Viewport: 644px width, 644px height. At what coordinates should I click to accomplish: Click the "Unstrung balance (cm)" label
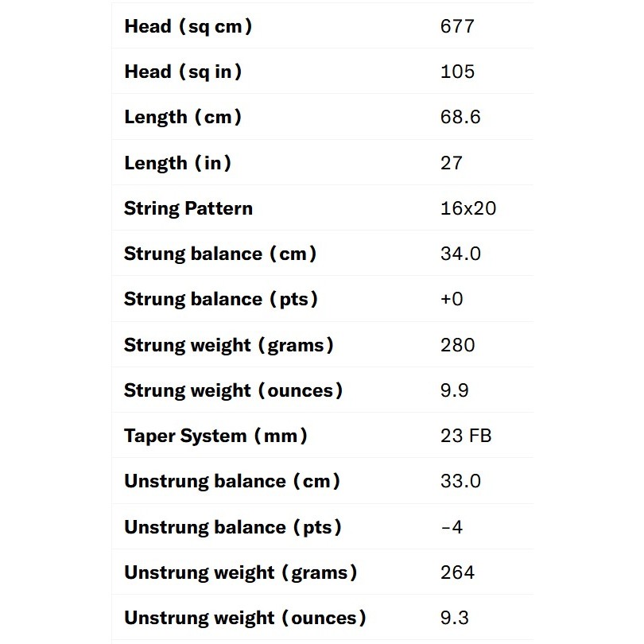[232, 481]
